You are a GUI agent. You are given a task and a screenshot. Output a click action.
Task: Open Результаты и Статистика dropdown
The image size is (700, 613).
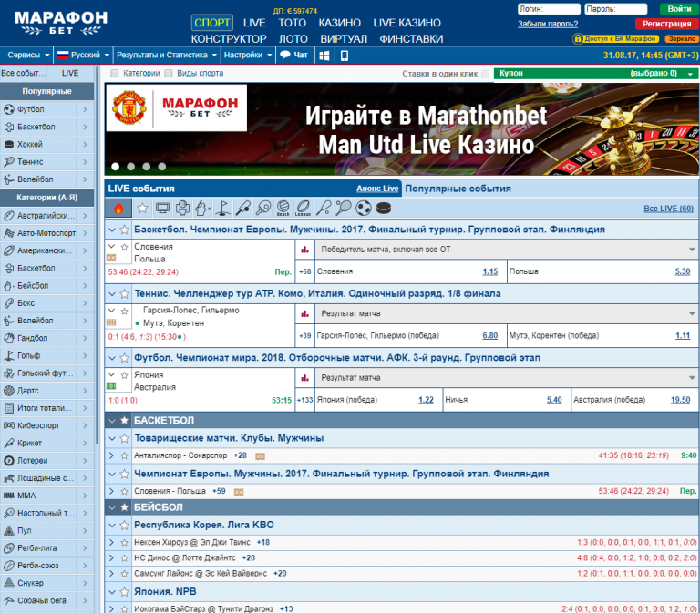click(x=167, y=55)
